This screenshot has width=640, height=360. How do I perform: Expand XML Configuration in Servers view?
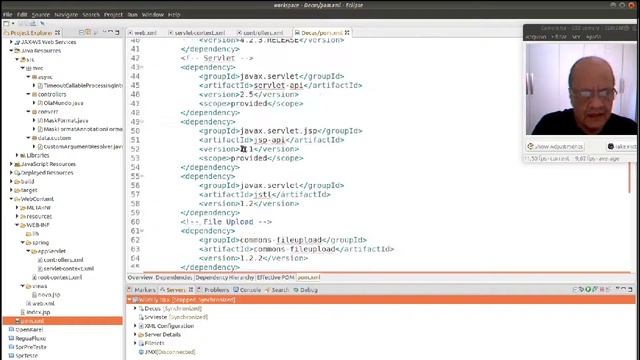[x=136, y=326]
